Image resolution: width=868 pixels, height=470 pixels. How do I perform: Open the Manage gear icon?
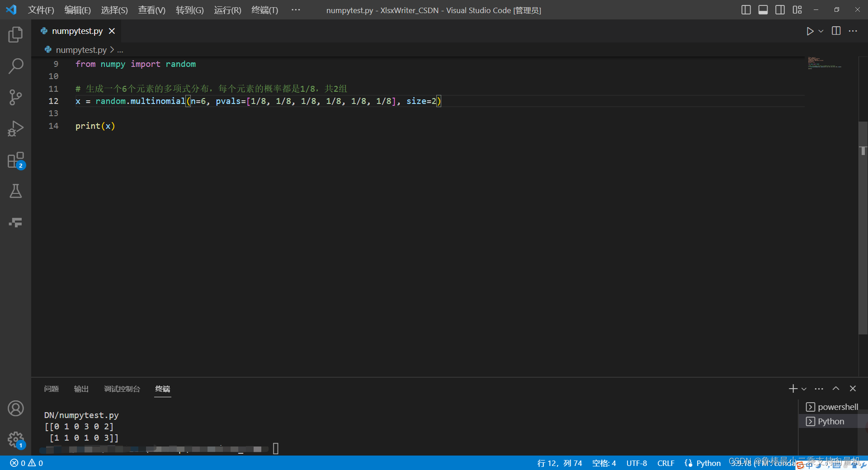tap(15, 439)
